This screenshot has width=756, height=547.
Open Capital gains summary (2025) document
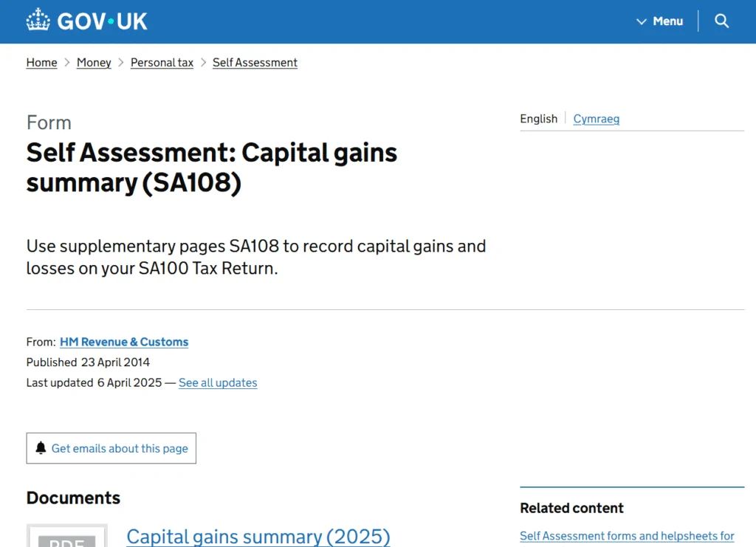tap(258, 536)
